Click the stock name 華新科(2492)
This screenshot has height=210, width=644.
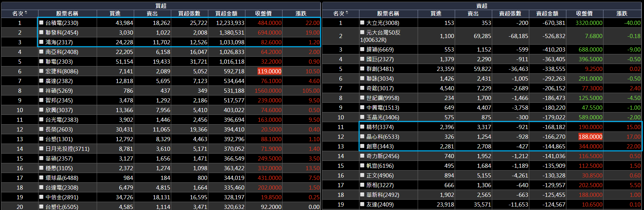pos(383,195)
